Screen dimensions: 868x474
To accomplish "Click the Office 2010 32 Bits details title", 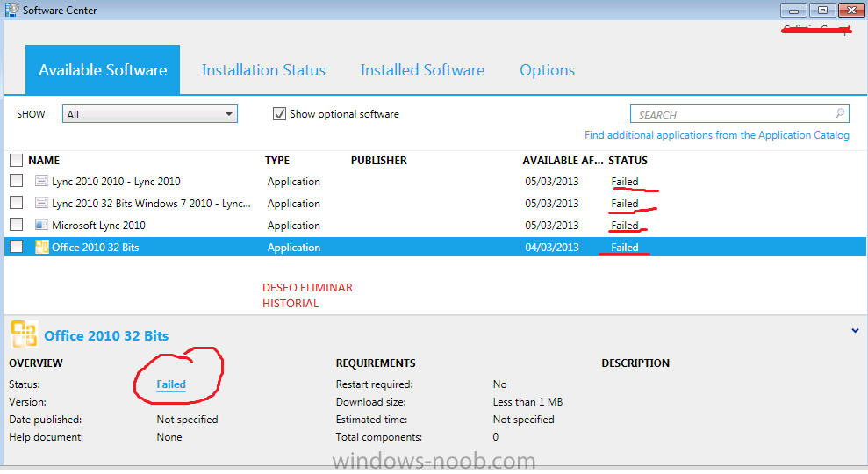I will [106, 335].
